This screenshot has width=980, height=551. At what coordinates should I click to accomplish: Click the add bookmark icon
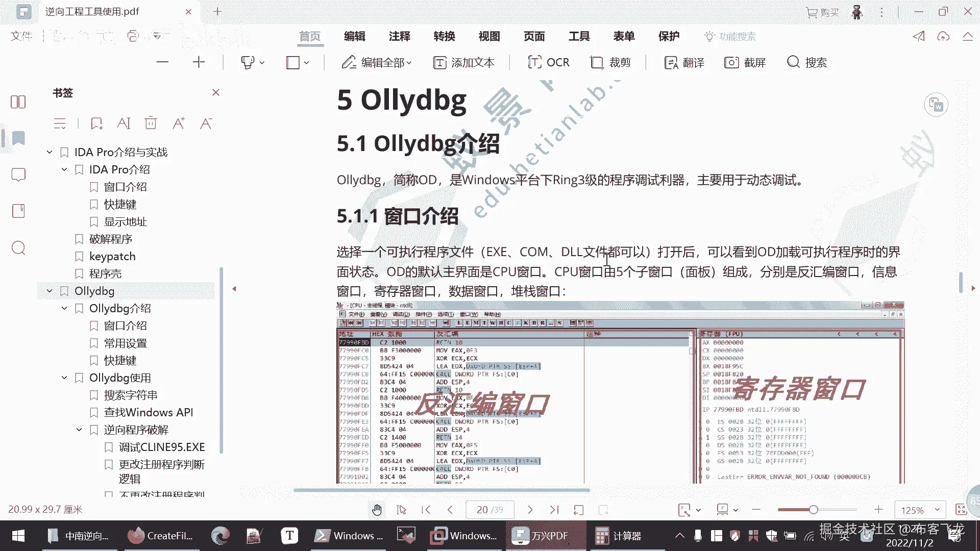coord(96,123)
